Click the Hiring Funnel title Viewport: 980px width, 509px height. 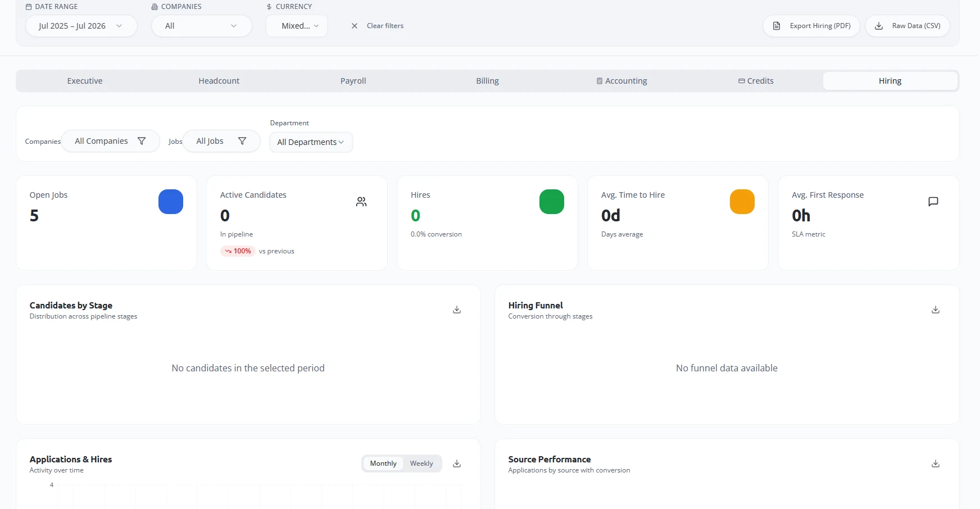pos(536,306)
